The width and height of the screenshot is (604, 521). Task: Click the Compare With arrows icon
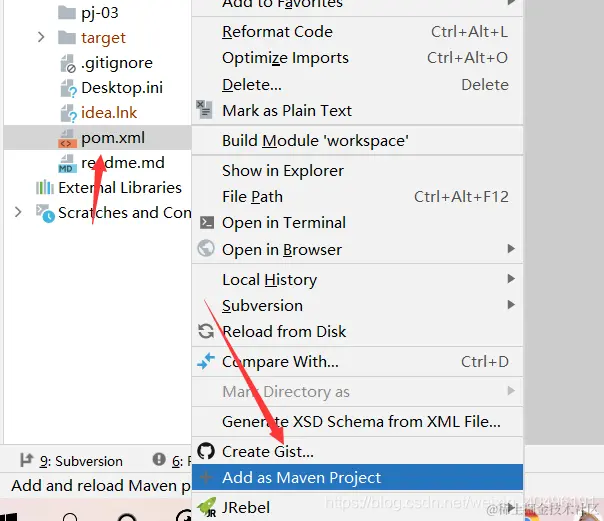tap(206, 361)
